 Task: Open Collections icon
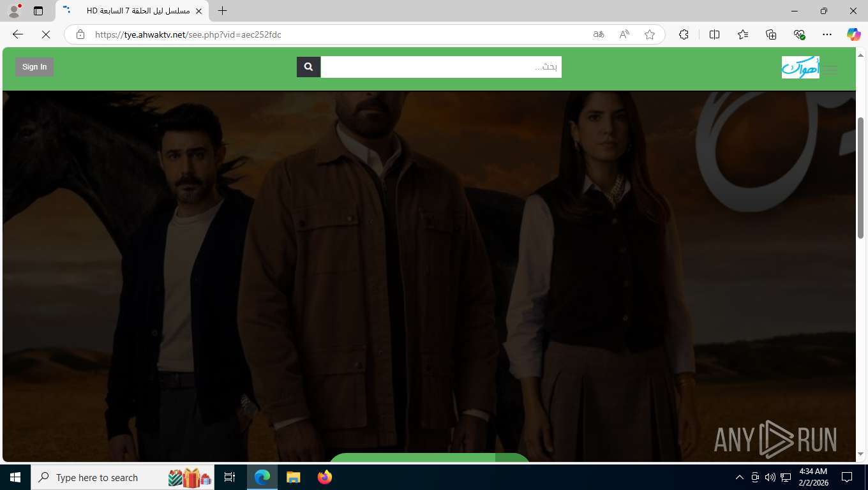[x=771, y=34]
